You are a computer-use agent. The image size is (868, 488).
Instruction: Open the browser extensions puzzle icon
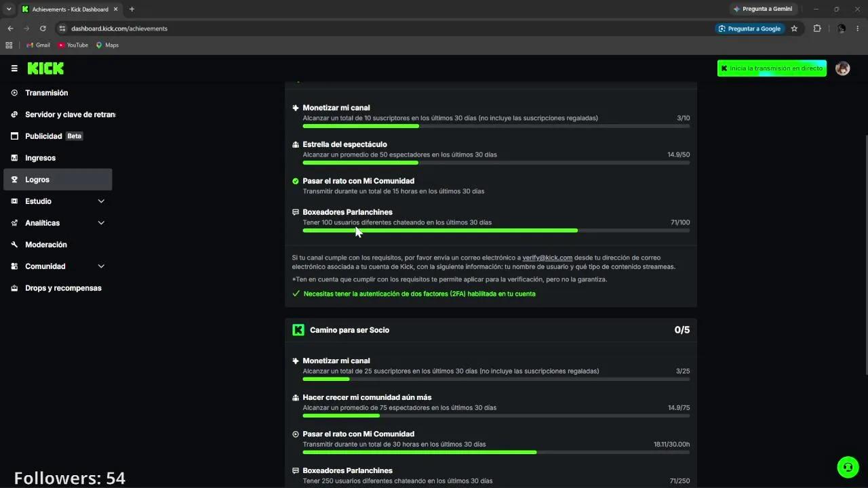[816, 28]
